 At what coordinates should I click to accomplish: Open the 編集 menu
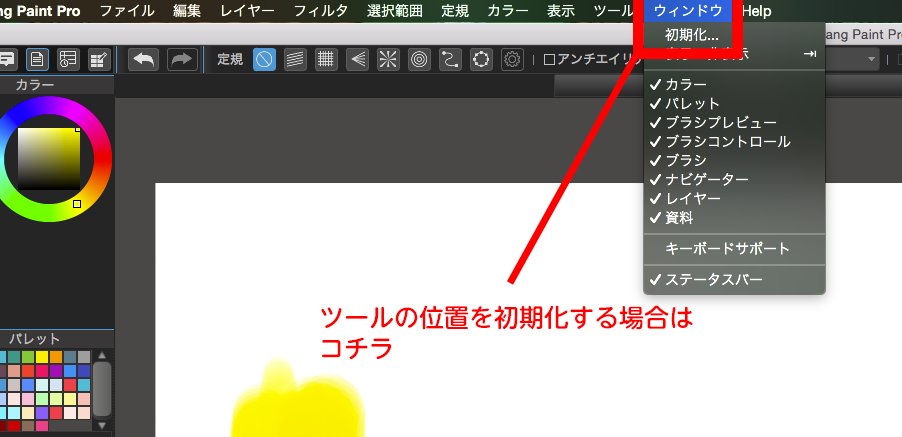point(187,11)
